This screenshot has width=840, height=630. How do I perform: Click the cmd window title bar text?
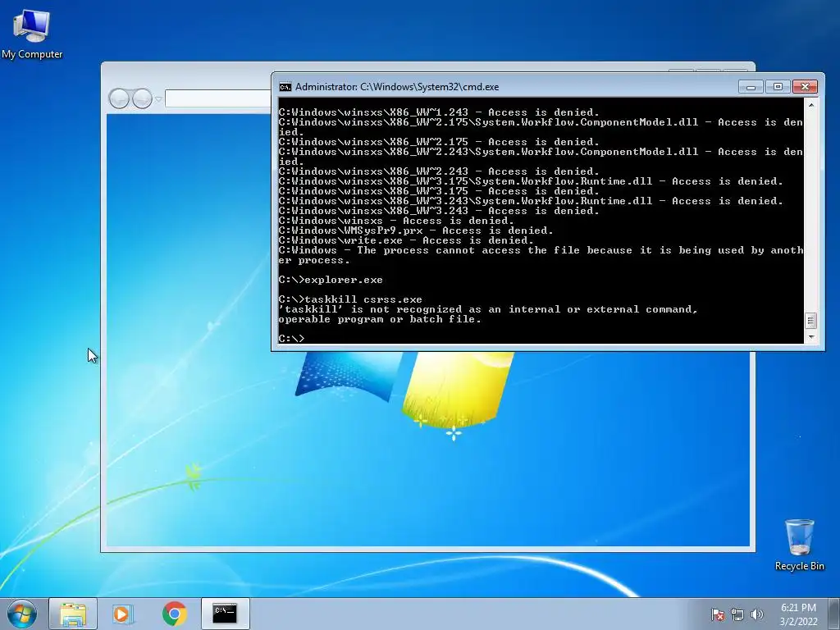pos(397,87)
